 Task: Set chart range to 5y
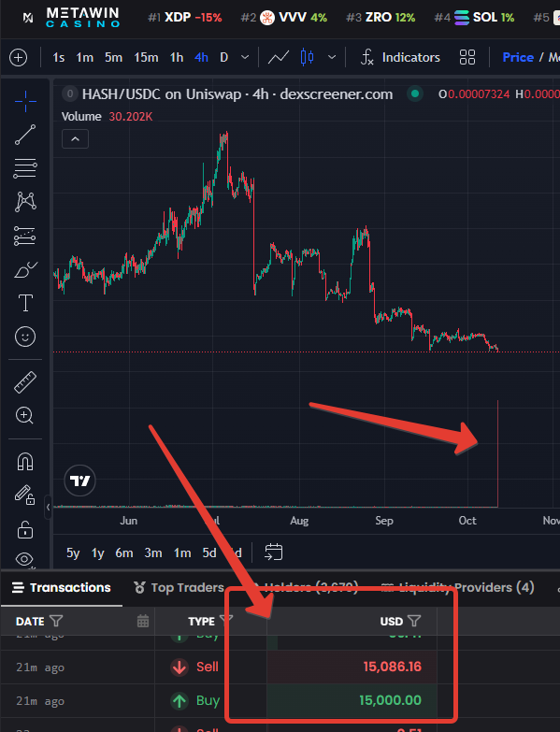[x=73, y=553]
